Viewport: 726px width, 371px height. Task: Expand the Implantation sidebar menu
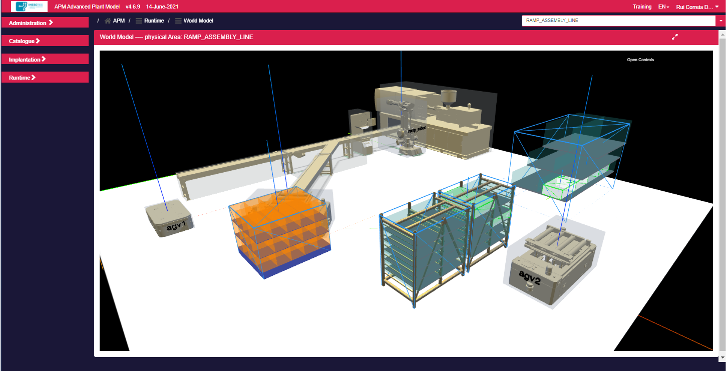tap(45, 59)
